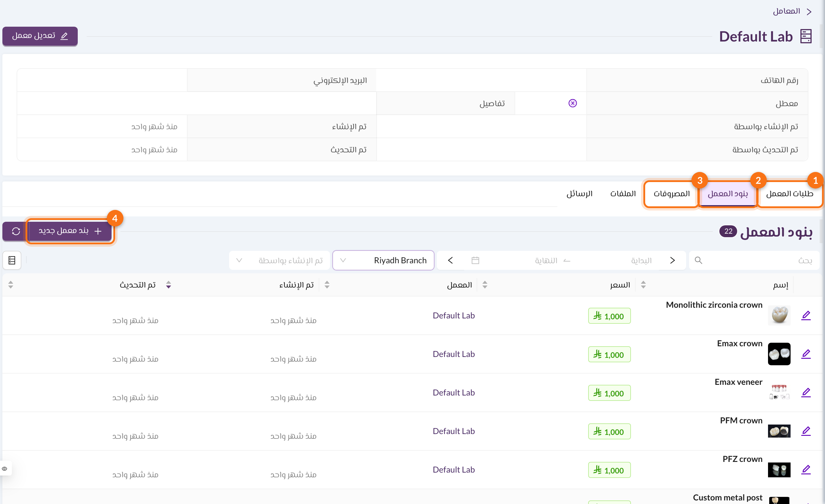This screenshot has width=825, height=504.
Task: Click the edit pencil for PFM crown
Action: point(806,431)
